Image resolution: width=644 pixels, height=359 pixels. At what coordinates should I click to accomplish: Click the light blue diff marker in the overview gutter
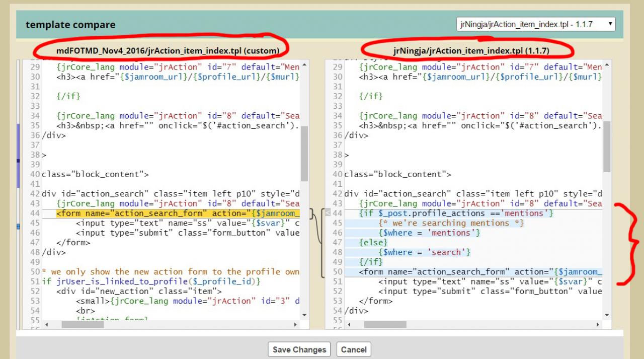pos(18,227)
